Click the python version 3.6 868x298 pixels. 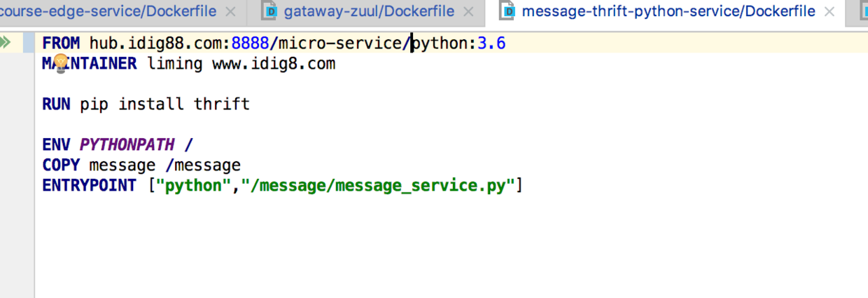[x=491, y=43]
